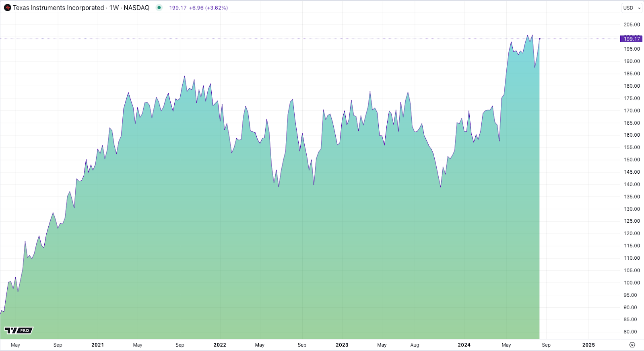The height and width of the screenshot is (351, 644).
Task: Click the 195.00 price axis label
Action: pos(632,49)
